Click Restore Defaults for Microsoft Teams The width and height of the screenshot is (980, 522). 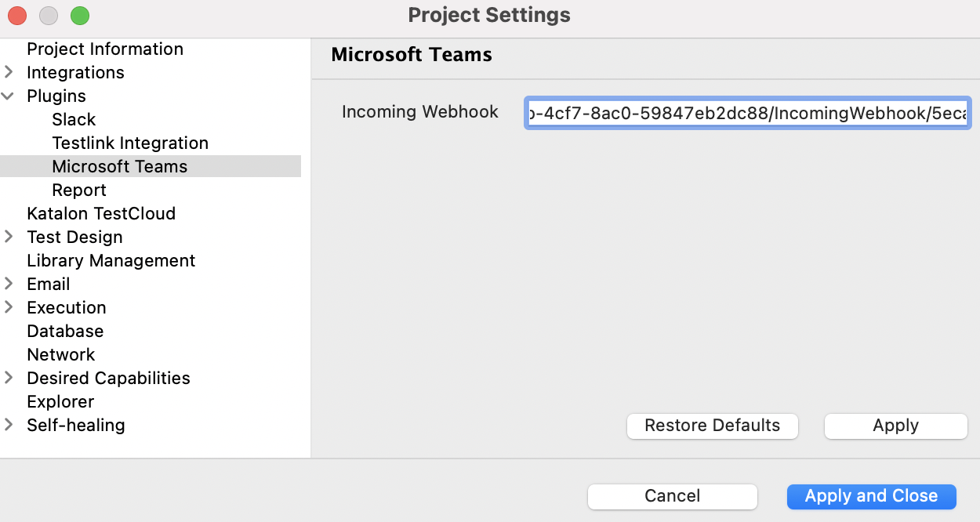point(712,426)
